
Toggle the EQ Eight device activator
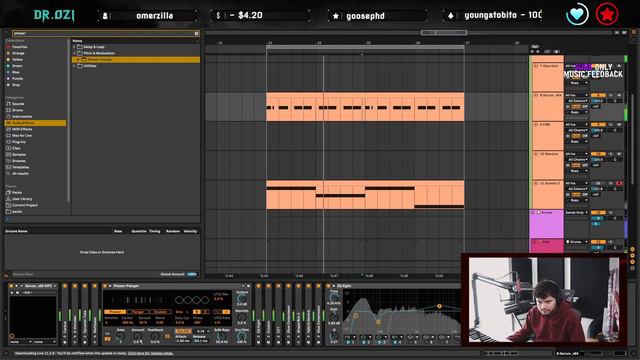pyautogui.click(x=328, y=286)
